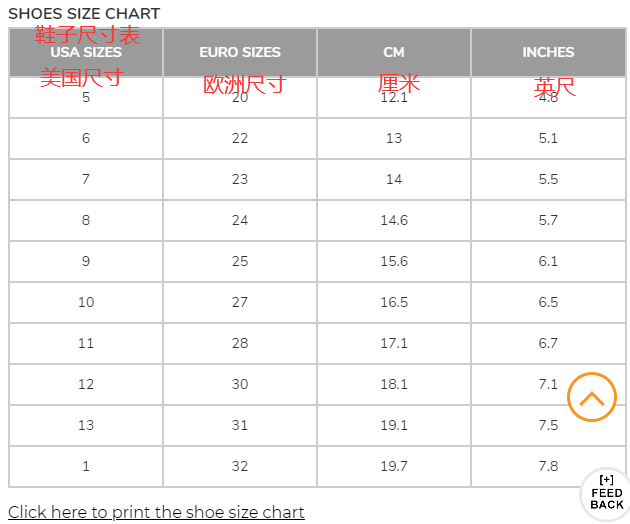Screen dimensions: 630x524
Task: Click the INCHES column header
Action: [x=548, y=52]
